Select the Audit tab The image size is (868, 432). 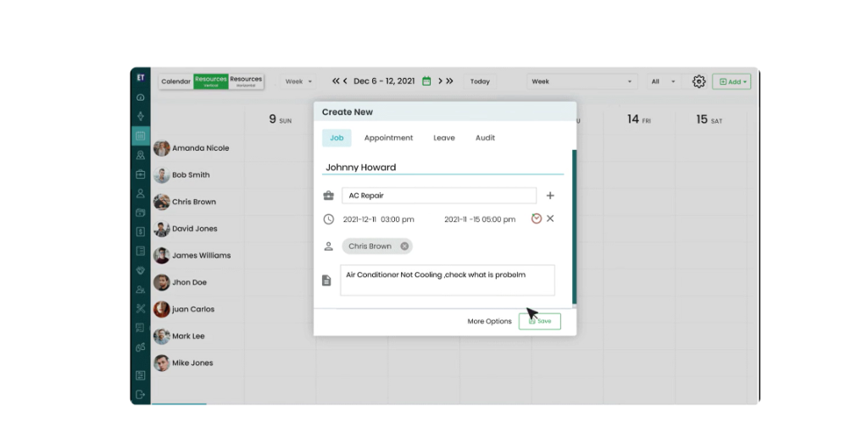tap(485, 138)
